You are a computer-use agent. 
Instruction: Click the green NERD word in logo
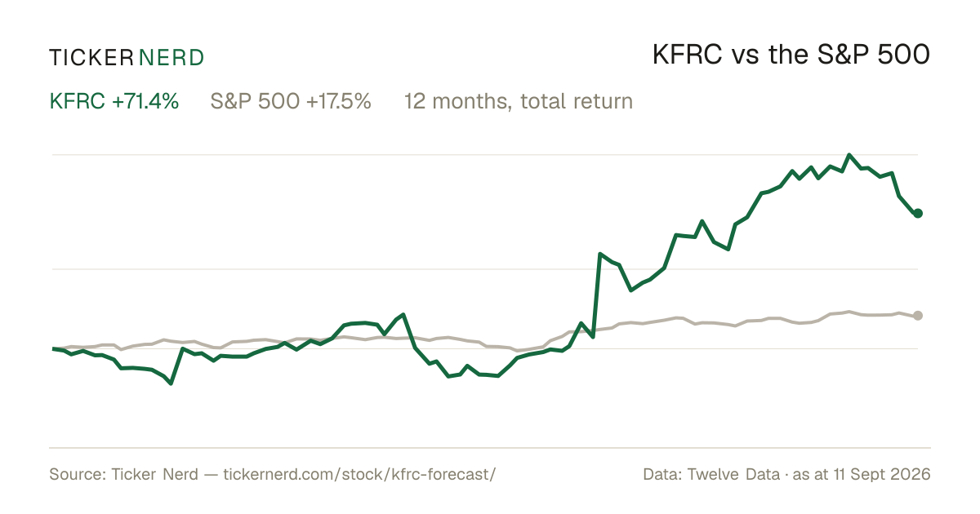pos(171,57)
